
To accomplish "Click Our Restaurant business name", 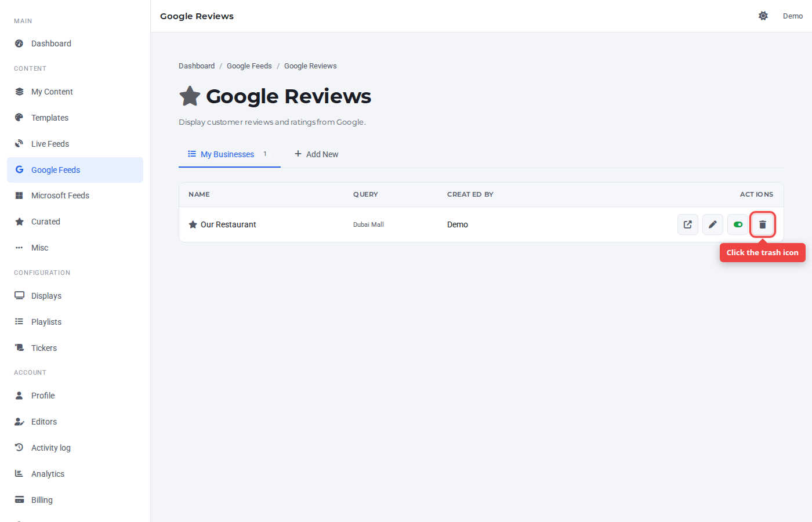I will click(229, 224).
